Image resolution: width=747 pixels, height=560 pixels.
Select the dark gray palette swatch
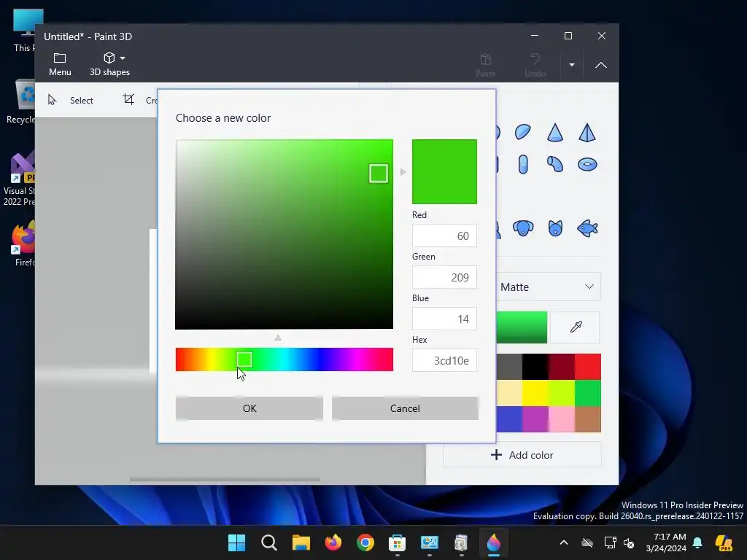click(x=509, y=367)
